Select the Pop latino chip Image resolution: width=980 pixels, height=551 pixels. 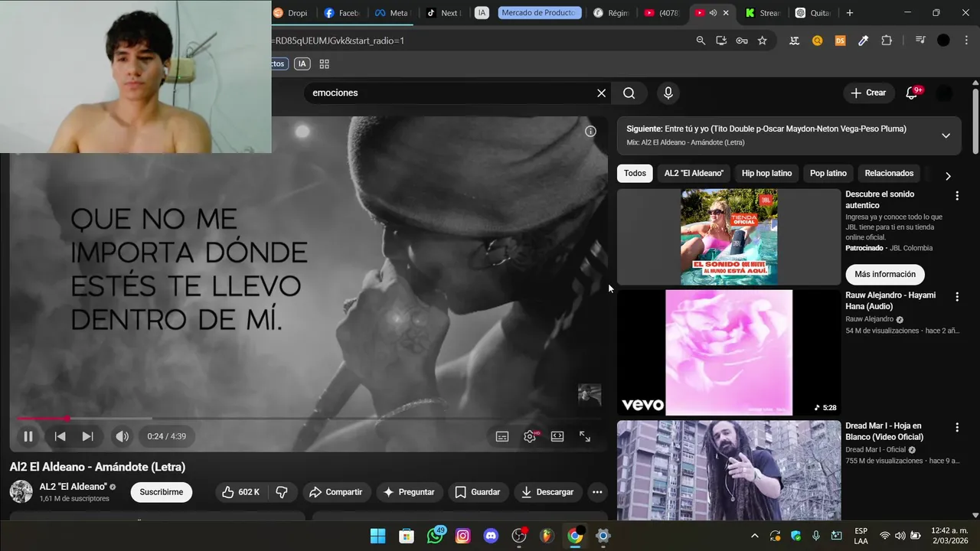click(828, 174)
